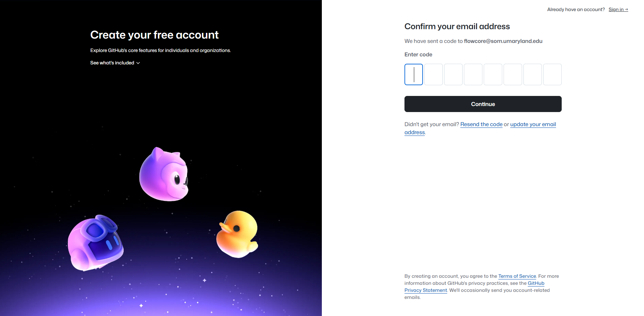Open the Sign in link

(618, 9)
